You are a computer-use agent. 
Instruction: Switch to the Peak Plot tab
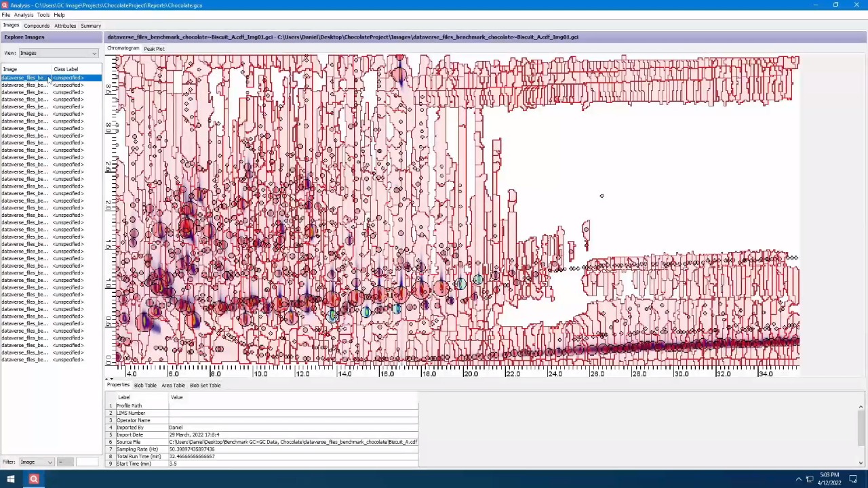point(154,49)
